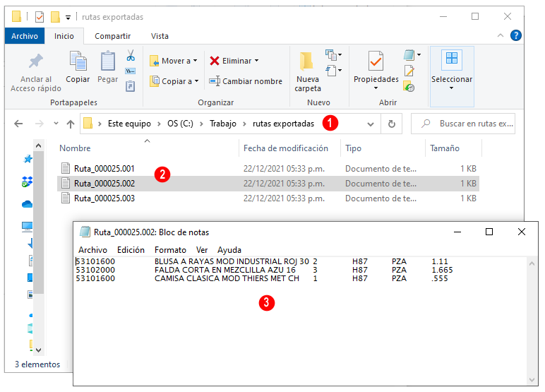Viewport: 545px width, 392px height.
Task: Click the history icon in Abrir group
Action: 409,86
